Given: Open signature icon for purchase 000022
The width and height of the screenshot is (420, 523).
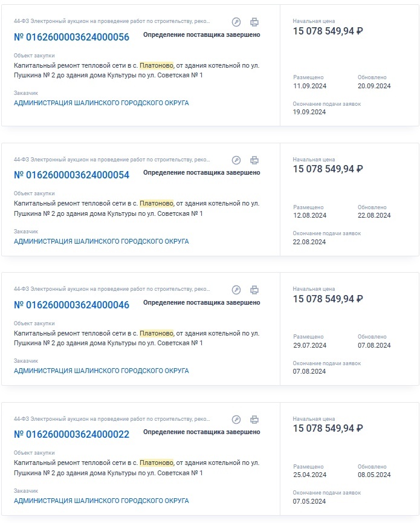Looking at the screenshot, I should (236, 420).
